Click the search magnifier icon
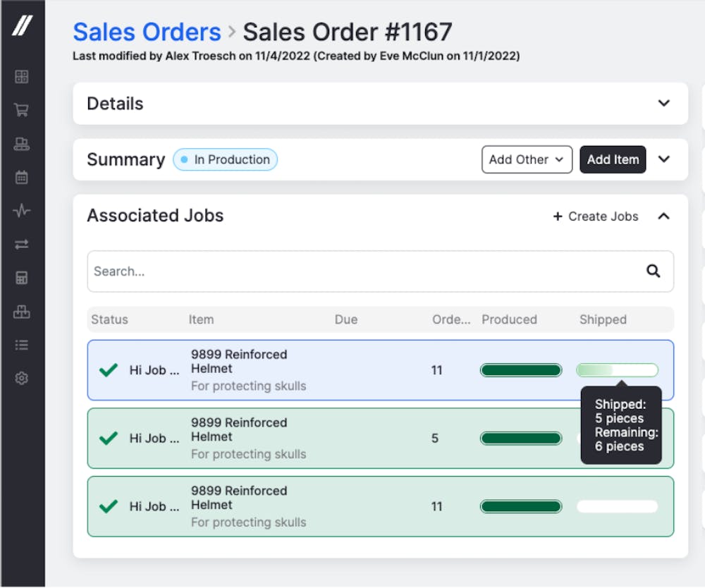This screenshot has height=588, width=705. (x=654, y=271)
